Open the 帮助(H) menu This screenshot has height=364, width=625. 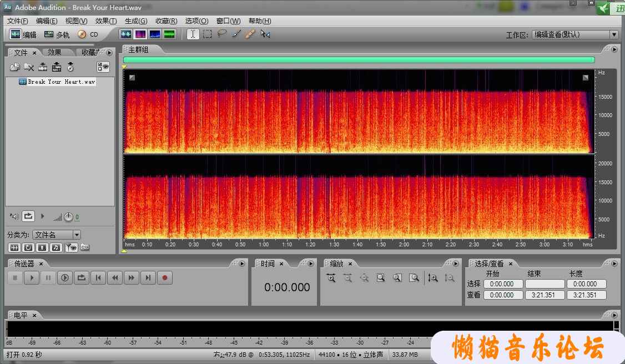(260, 21)
